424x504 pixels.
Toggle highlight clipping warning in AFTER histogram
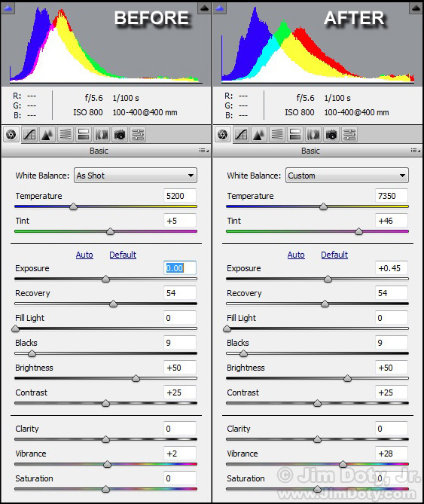[416, 8]
